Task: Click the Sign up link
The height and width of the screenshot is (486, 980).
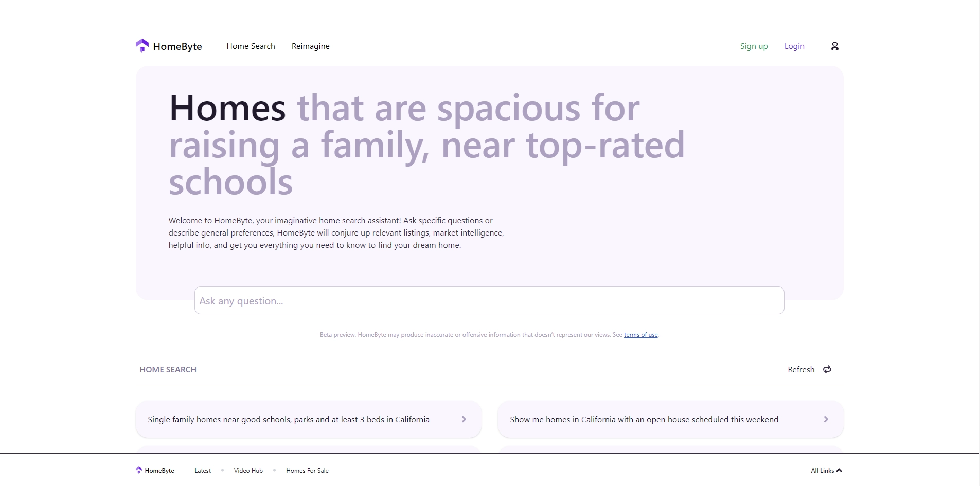Action: pyautogui.click(x=754, y=46)
